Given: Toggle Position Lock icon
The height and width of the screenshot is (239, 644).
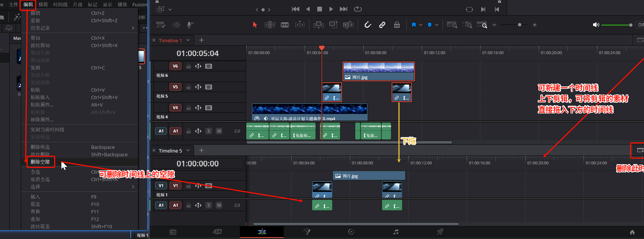Looking at the screenshot, I should (x=397, y=25).
